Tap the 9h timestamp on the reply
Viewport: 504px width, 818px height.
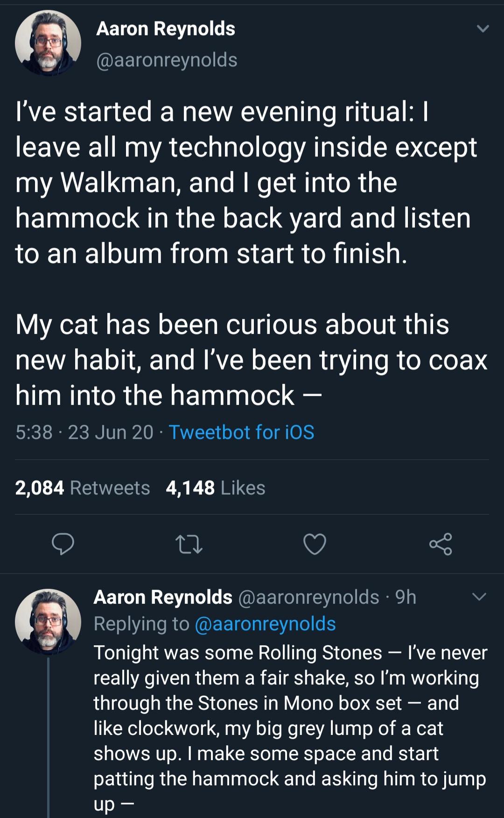406,597
